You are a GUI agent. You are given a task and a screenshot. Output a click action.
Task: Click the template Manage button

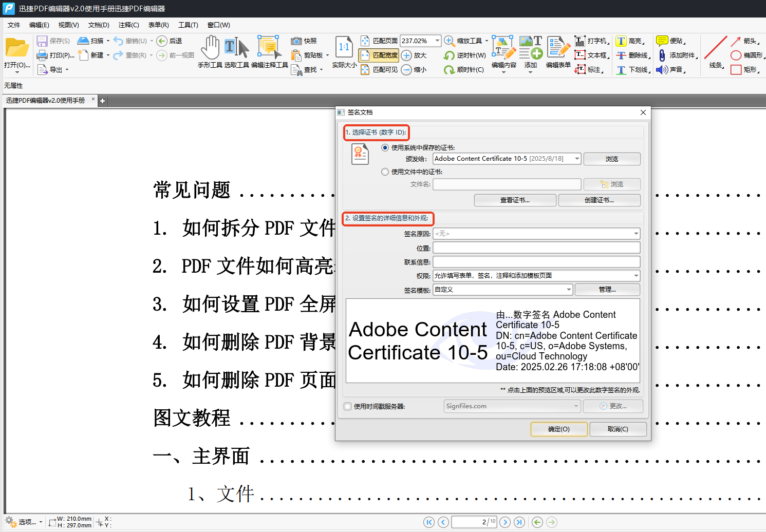607,290
